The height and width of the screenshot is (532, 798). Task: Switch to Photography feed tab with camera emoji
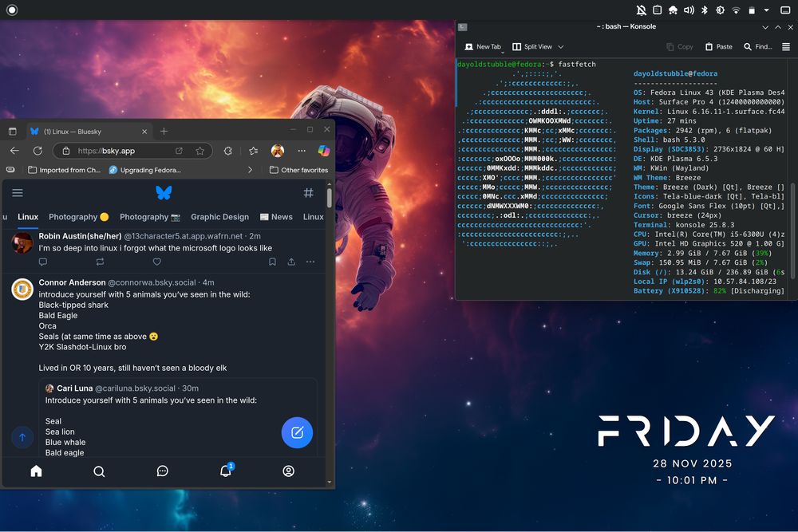tap(150, 217)
